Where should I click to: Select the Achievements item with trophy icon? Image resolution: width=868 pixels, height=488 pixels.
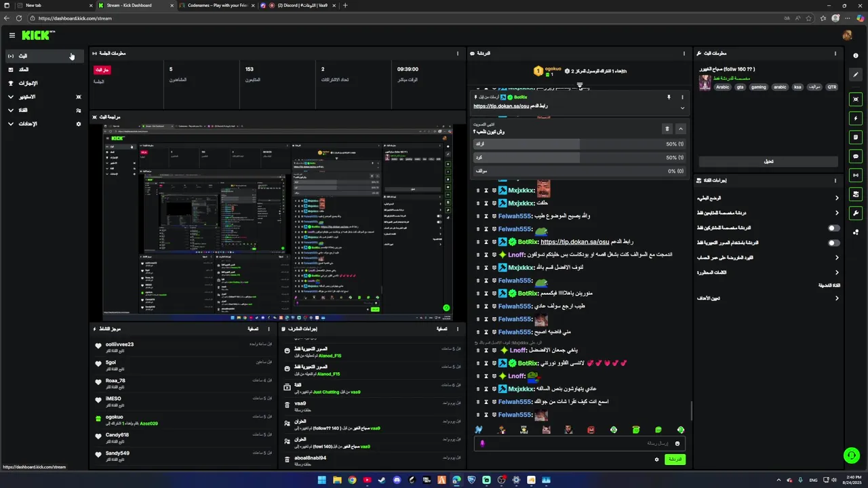pos(45,83)
